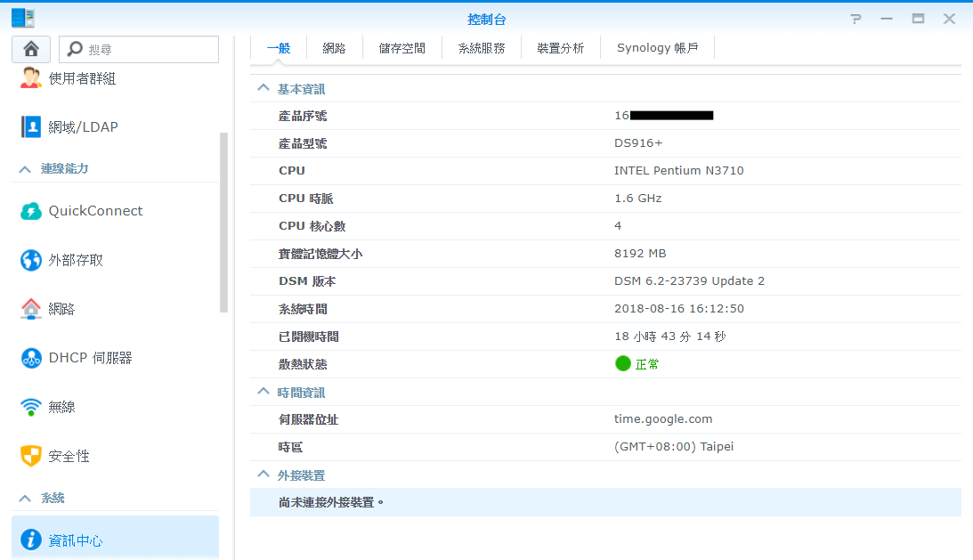The width and height of the screenshot is (973, 560).
Task: Switch to the 一般 tab
Action: (279, 48)
